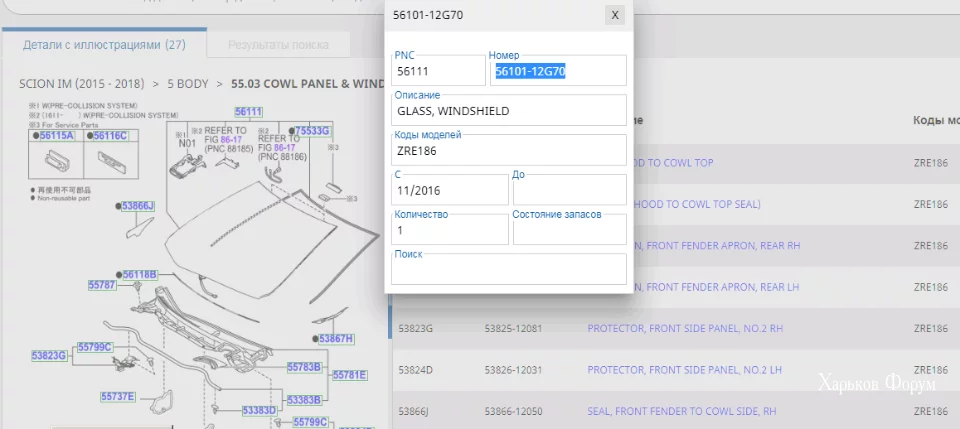This screenshot has height=429, width=960.
Task: Select diagram label 56115A
Action: [x=57, y=136]
